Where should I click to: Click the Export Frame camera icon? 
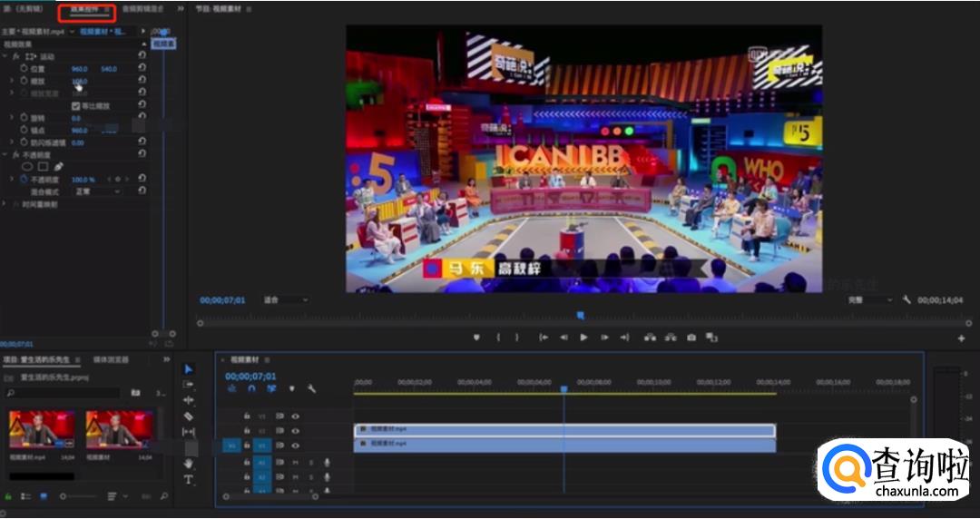691,338
